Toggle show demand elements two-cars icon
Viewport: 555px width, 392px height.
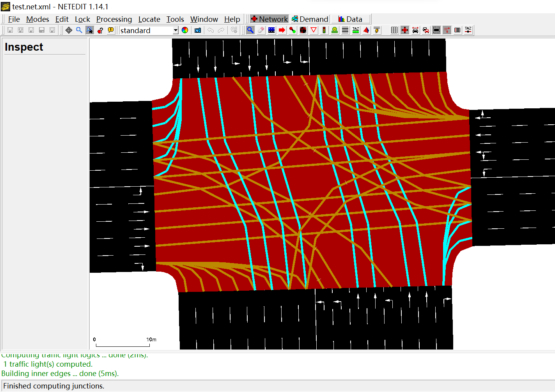[426, 30]
